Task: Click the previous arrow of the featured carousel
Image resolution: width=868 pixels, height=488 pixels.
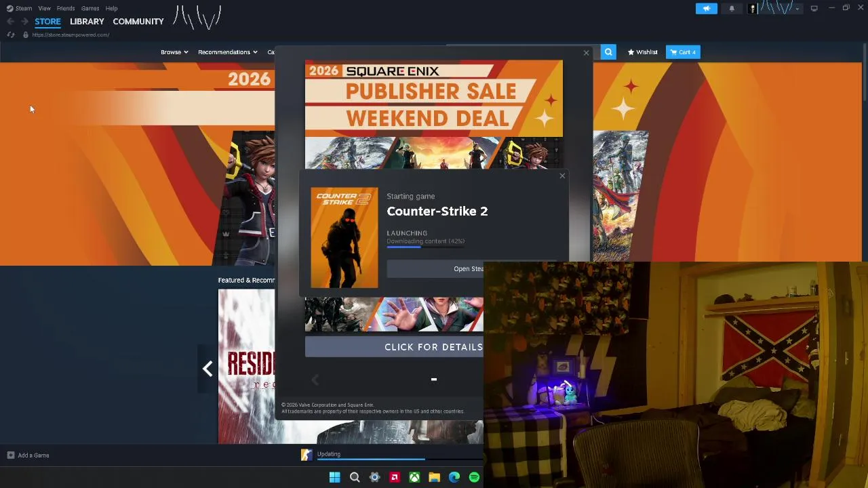Action: 208,369
